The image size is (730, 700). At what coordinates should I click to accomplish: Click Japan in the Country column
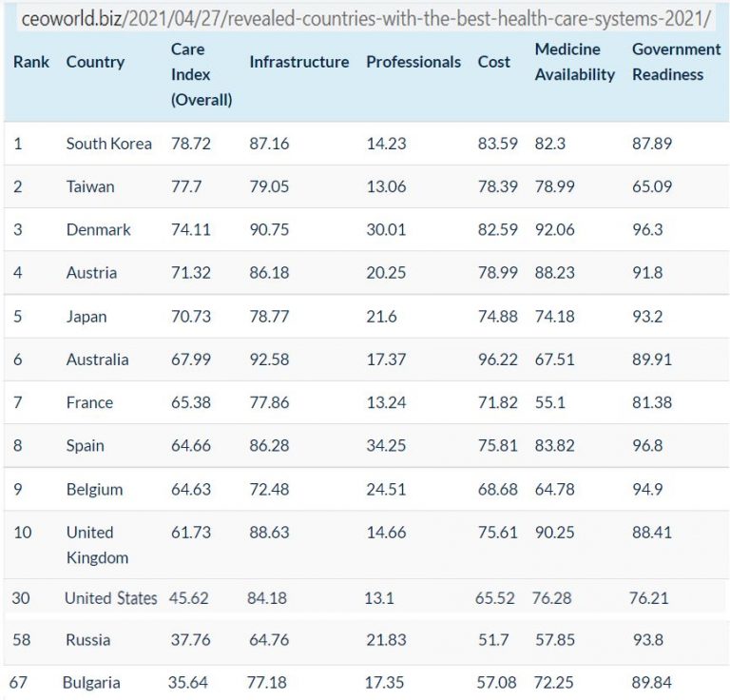click(x=86, y=317)
